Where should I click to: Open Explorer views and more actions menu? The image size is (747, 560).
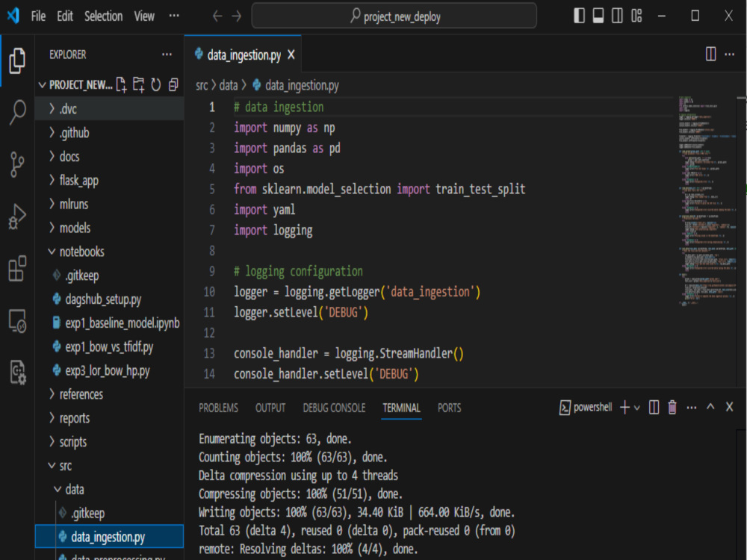(x=167, y=55)
